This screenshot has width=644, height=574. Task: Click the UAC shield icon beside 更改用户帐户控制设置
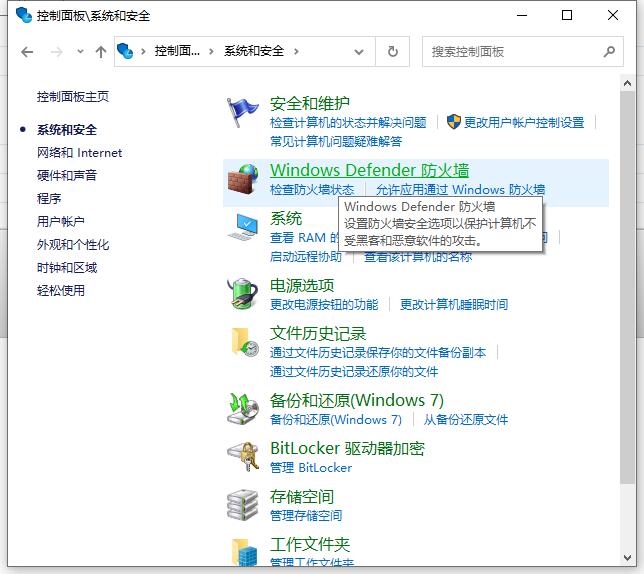453,122
